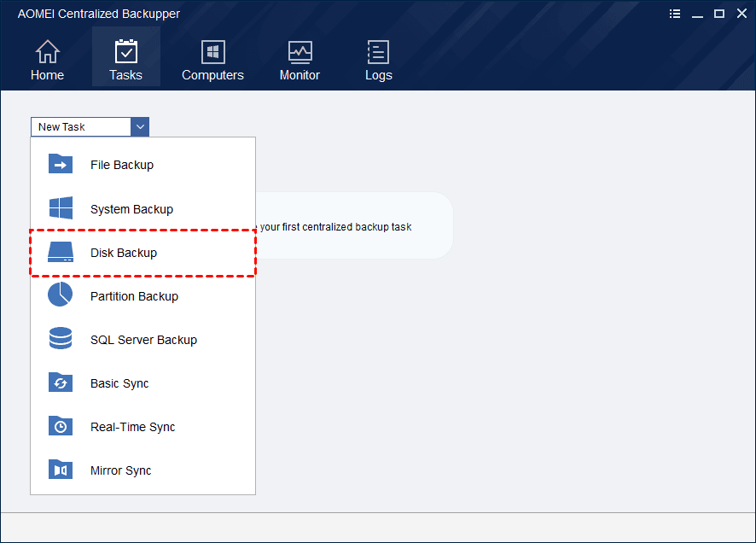Screen dimensions: 756x543
Task: Click the AOMEI Centralized Backupper title
Action: (99, 14)
